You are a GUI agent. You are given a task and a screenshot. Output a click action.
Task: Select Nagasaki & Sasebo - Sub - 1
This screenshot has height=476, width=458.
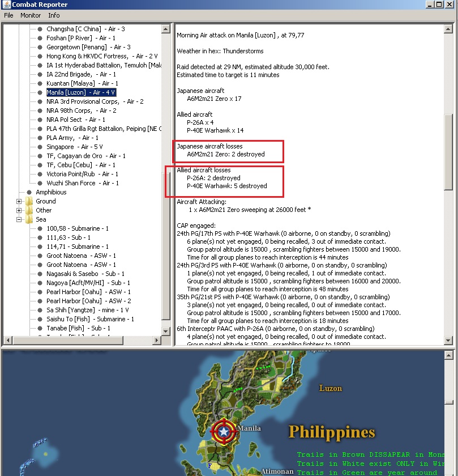[x=85, y=274]
